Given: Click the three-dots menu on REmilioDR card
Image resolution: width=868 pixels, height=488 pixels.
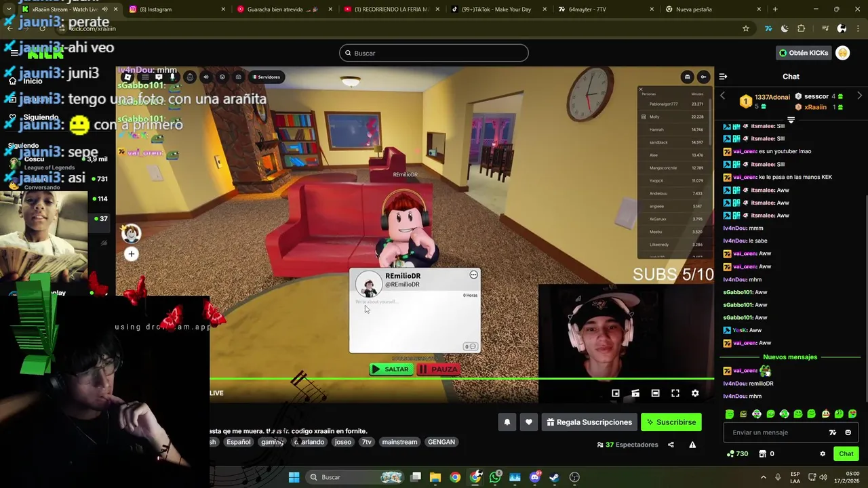Looking at the screenshot, I should (x=473, y=274).
